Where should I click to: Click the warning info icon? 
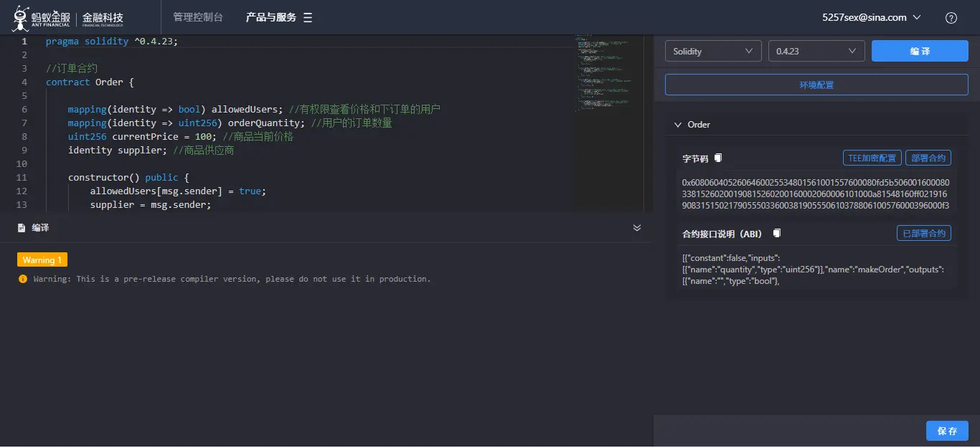(x=23, y=279)
